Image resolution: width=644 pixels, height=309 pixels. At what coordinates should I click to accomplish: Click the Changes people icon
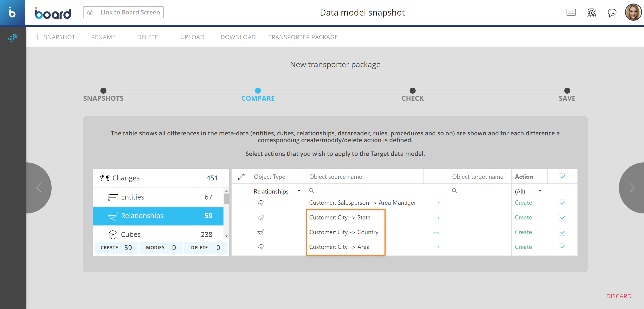(105, 178)
